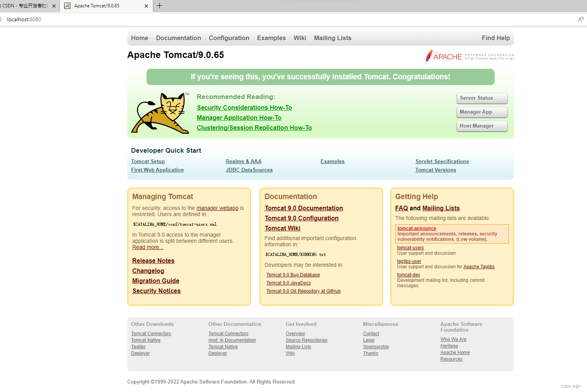Open JDBC DataSources link
The image size is (587, 392).
coord(249,170)
